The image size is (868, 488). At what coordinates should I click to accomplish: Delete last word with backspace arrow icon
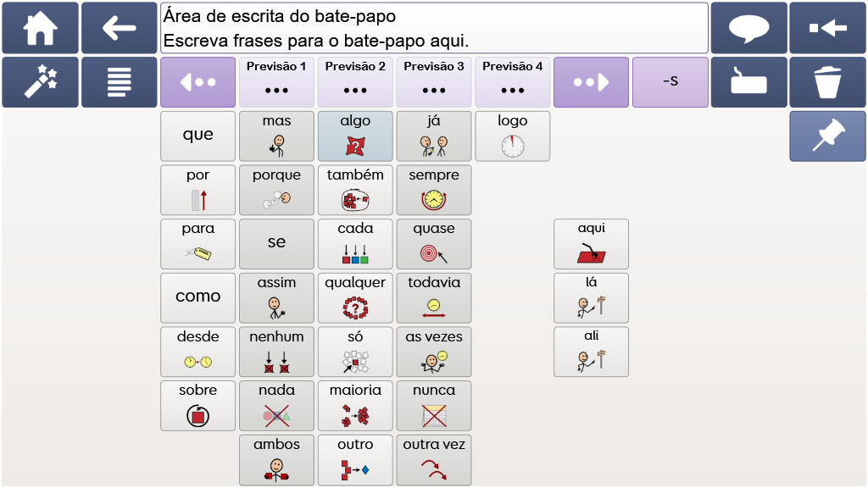tap(827, 28)
